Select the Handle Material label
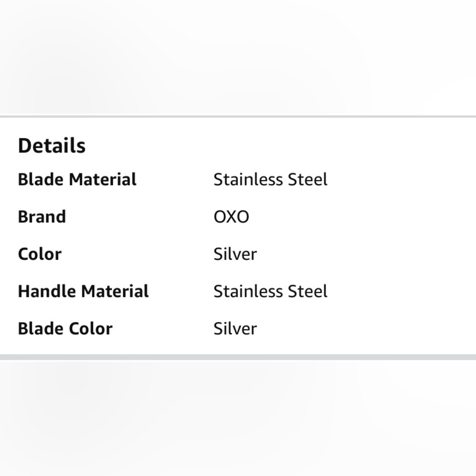This screenshot has height=476, width=476. [83, 291]
